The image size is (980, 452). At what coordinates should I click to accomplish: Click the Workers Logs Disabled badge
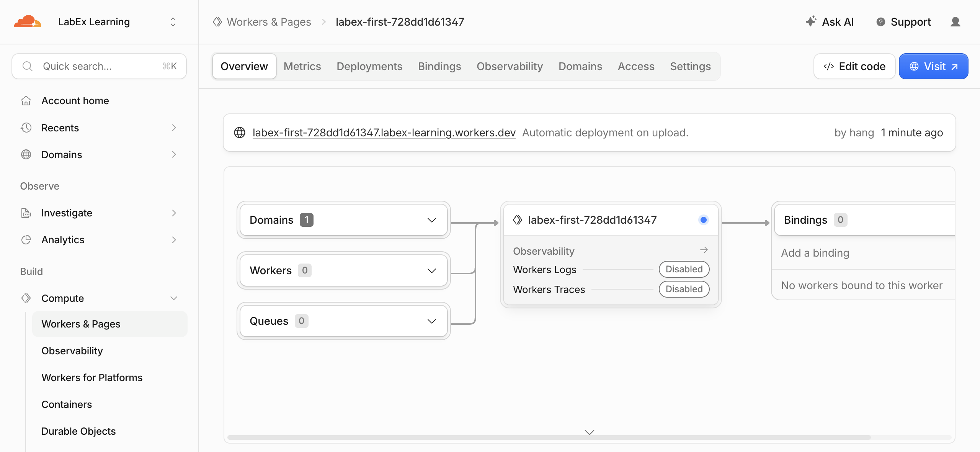tap(684, 269)
